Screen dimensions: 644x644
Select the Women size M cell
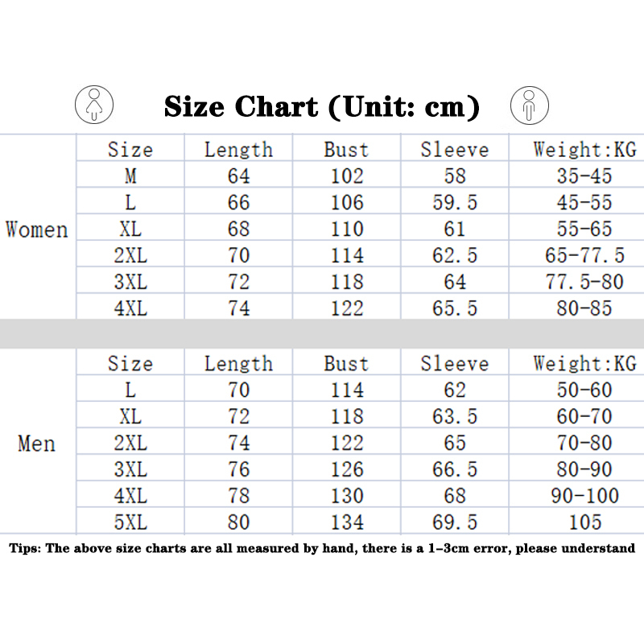(x=130, y=176)
